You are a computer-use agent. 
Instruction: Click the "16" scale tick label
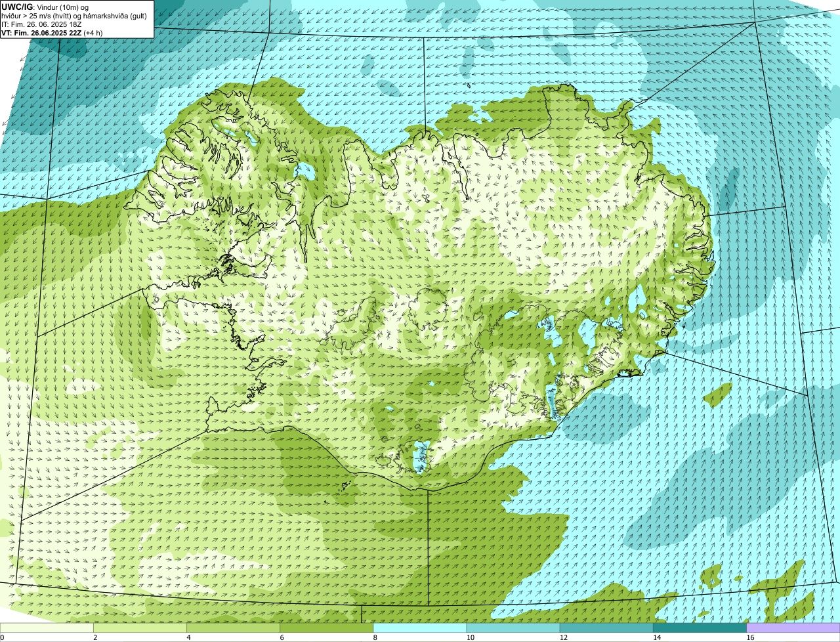(750, 637)
